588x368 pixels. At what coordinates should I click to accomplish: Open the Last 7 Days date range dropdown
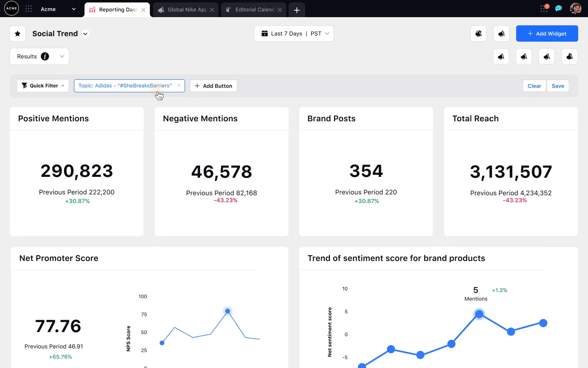coord(294,33)
